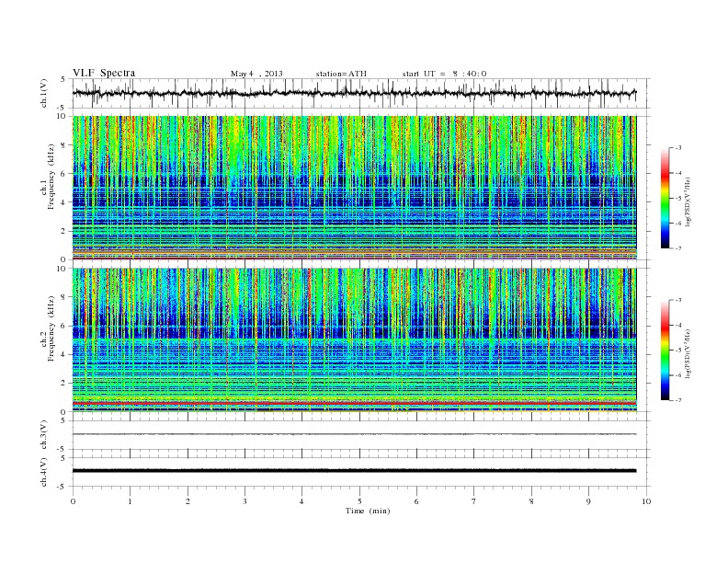Click the "station=ATH" header label
728x563 pixels.
click(341, 74)
